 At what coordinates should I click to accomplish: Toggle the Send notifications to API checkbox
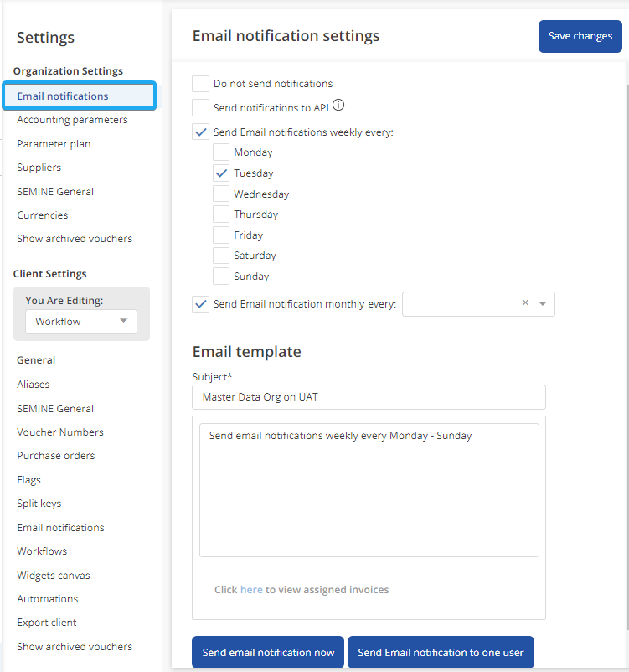[x=201, y=107]
